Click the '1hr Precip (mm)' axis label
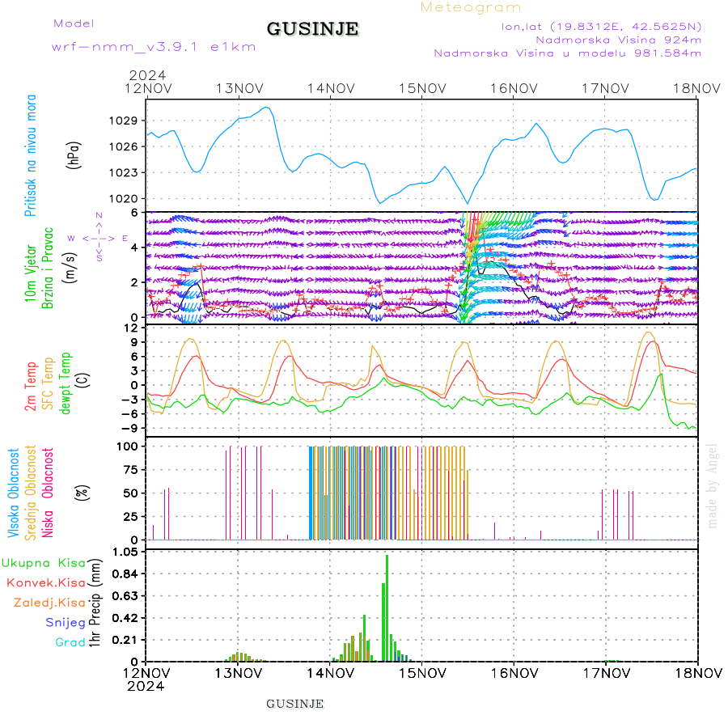 pyautogui.click(x=95, y=603)
